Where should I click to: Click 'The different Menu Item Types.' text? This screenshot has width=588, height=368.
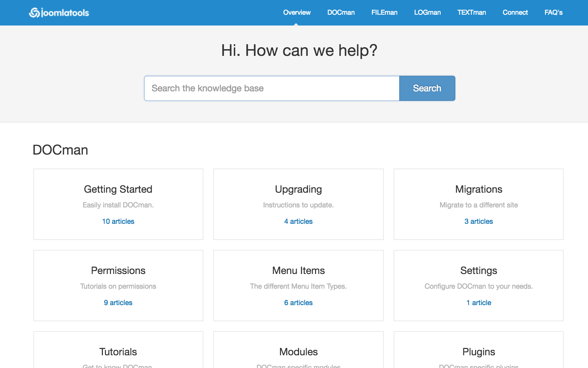tap(298, 286)
